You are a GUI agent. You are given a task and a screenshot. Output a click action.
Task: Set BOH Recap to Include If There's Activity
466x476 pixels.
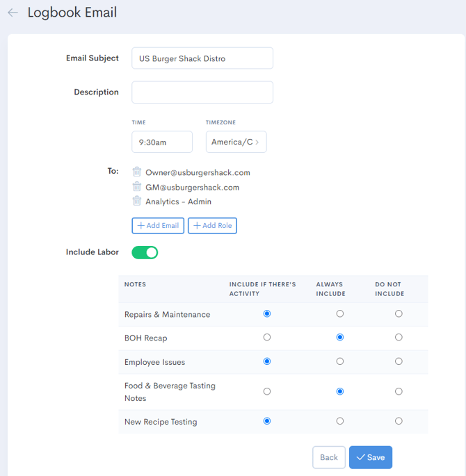pos(267,338)
